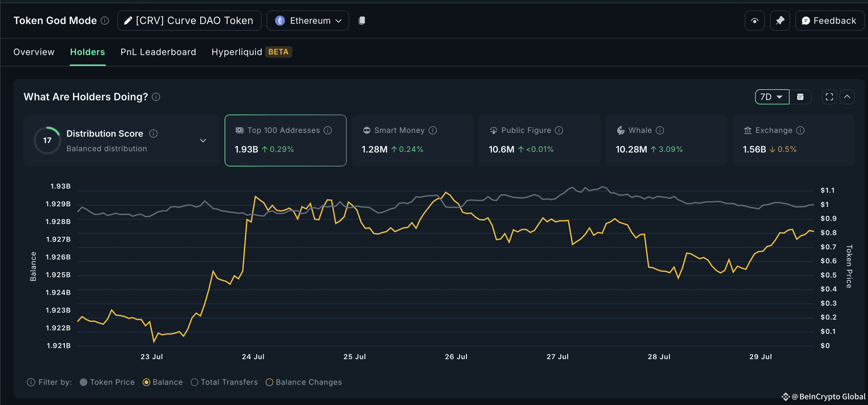Viewport: 868px width, 405px height.
Task: Enable the Balance Changes filter
Action: click(304, 383)
